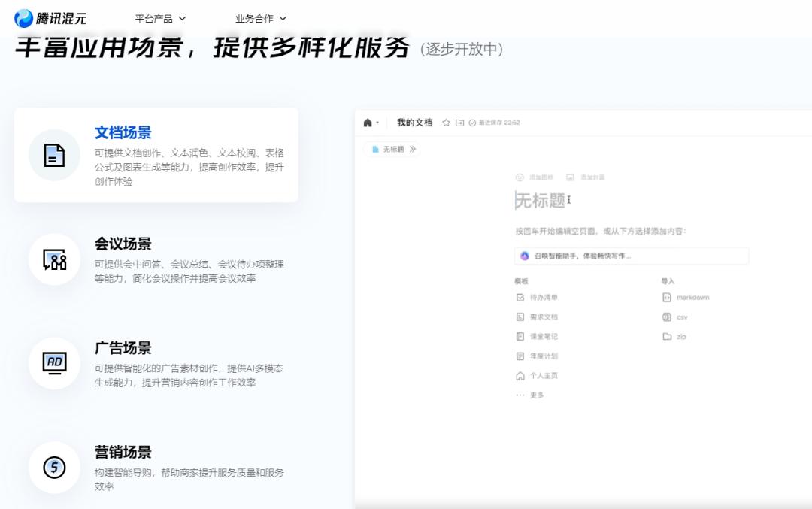Viewport: 812px width, 509px height.
Task: Click the AD 广告场景 icon
Action: (53, 363)
